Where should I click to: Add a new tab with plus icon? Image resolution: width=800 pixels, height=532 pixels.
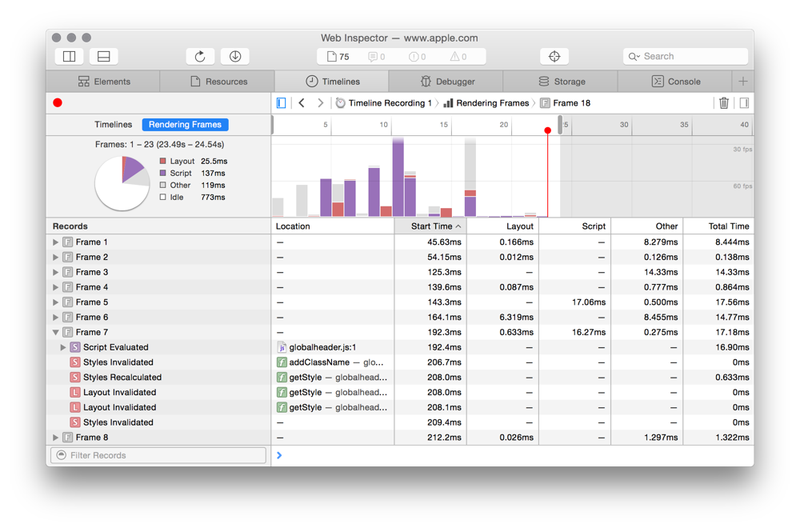click(742, 82)
